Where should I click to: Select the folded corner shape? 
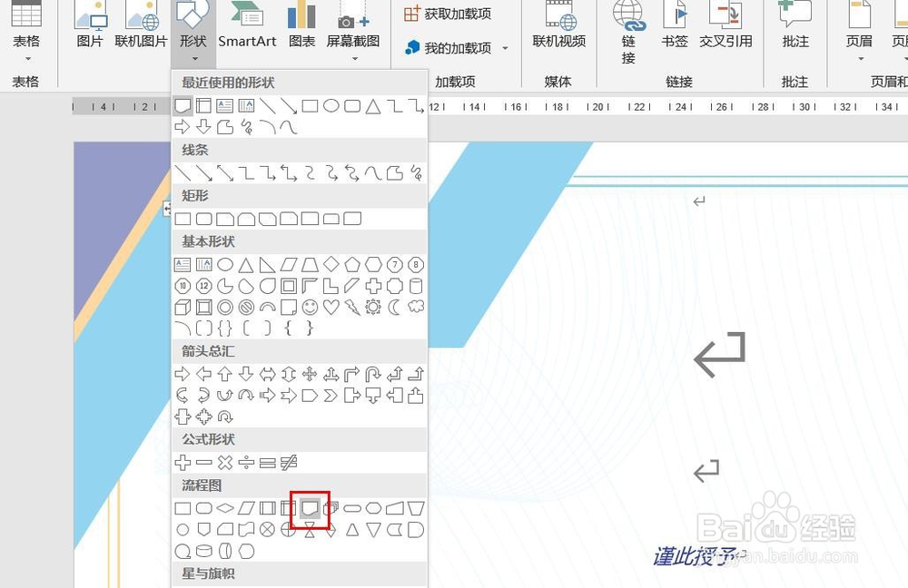pyautogui.click(x=289, y=307)
